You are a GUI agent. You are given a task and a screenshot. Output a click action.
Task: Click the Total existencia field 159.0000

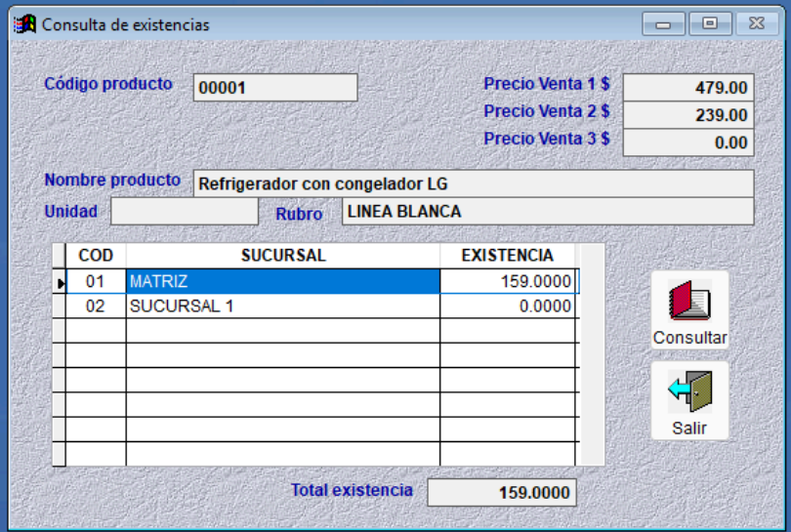pyautogui.click(x=502, y=492)
